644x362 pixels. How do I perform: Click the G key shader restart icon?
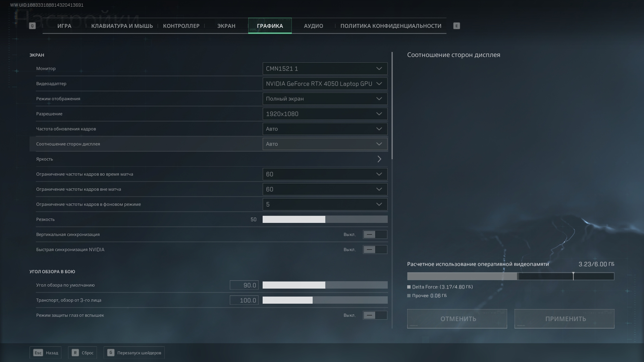point(111,353)
